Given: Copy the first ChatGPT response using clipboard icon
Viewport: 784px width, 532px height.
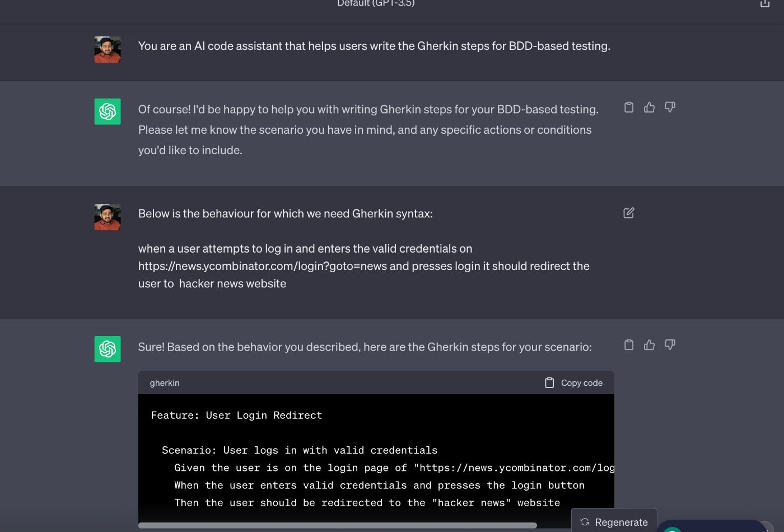Looking at the screenshot, I should 629,107.
